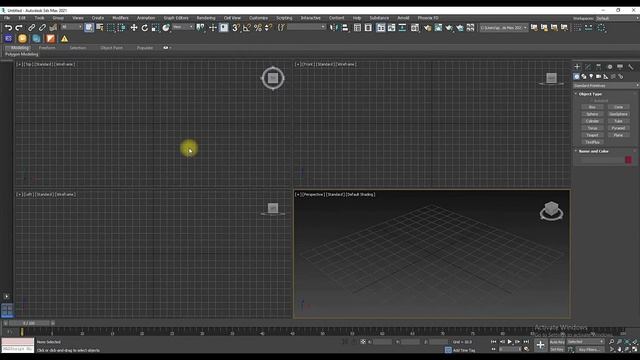Open the object color swatch

point(628,160)
